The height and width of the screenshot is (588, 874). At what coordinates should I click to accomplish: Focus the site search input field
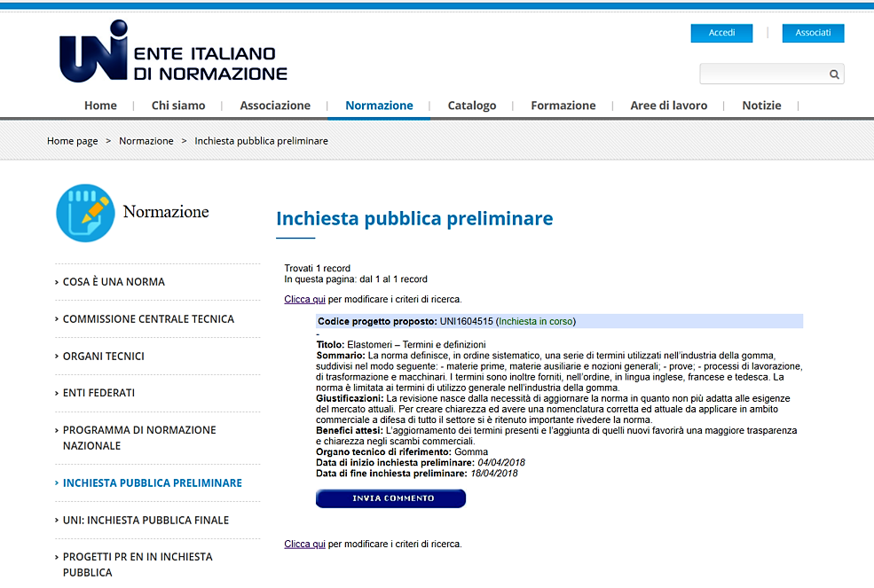pyautogui.click(x=763, y=74)
